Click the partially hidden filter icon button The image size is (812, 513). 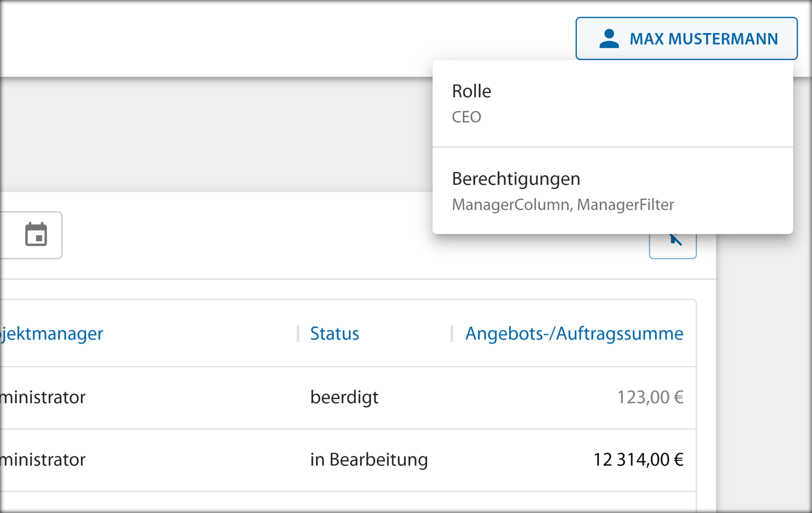click(x=672, y=246)
